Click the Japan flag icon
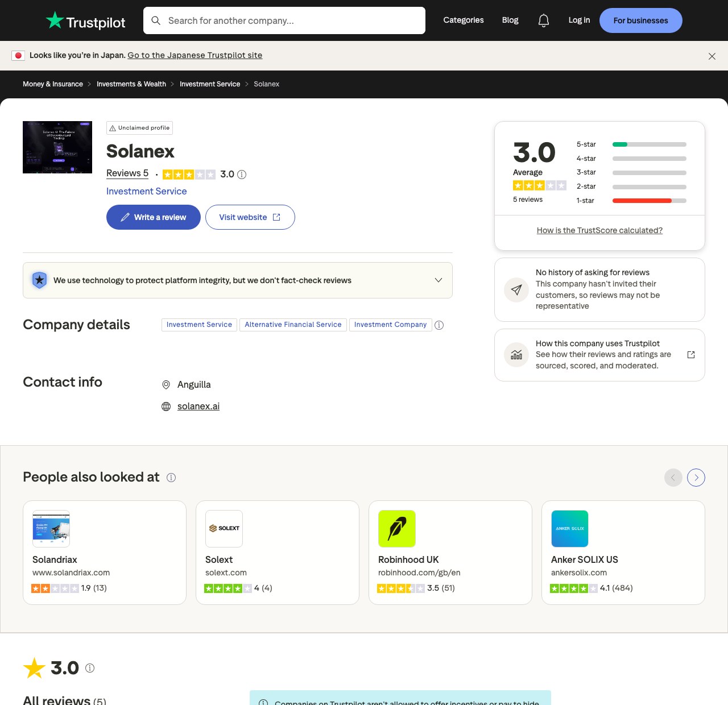 point(18,55)
